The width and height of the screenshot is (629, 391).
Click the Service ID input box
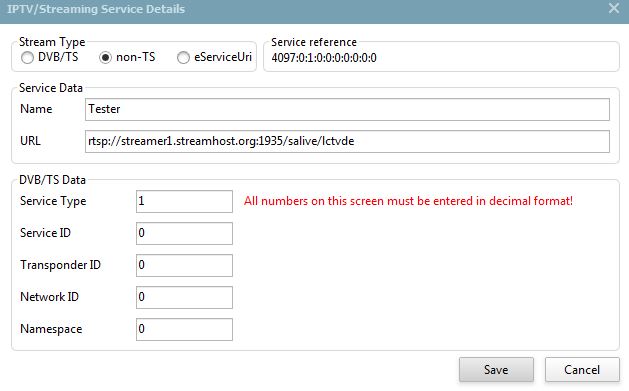(184, 233)
